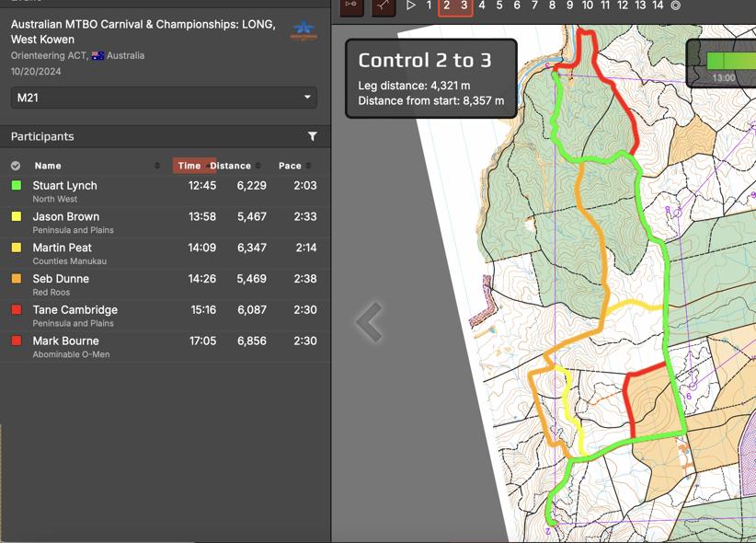
Task: Select control 6 in leg bar
Action: click(x=517, y=6)
